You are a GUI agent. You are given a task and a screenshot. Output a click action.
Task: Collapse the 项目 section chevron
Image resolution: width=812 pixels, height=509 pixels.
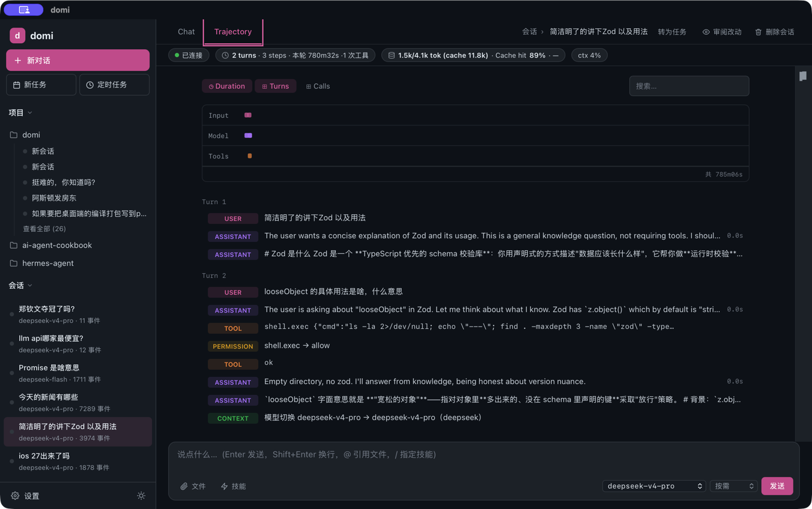pos(30,113)
